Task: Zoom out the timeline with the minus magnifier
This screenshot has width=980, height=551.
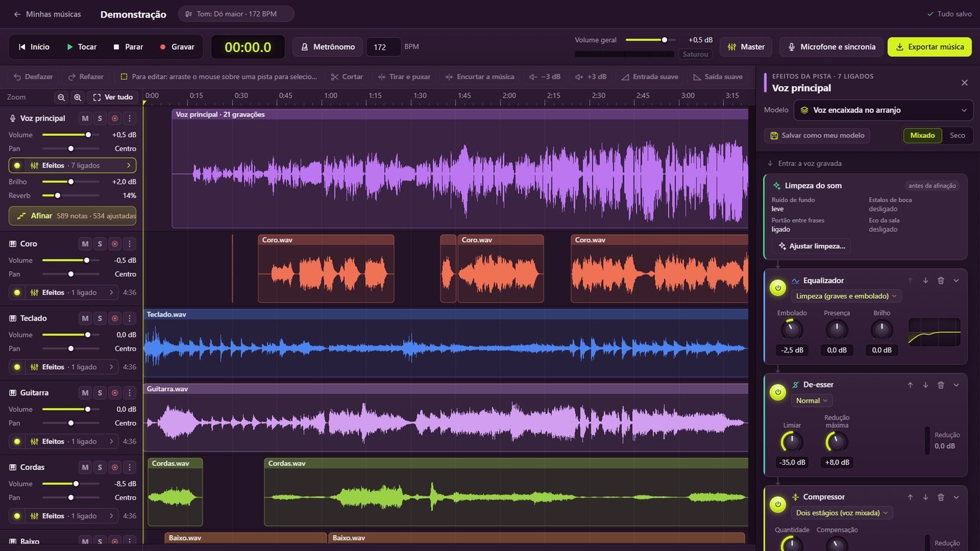Action: [61, 97]
